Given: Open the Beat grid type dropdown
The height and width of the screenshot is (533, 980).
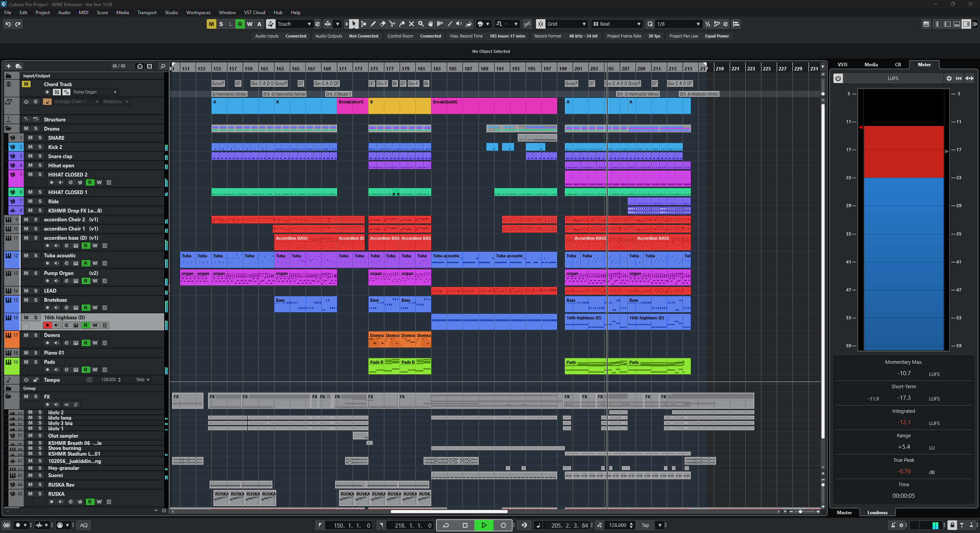Looking at the screenshot, I should tap(639, 24).
